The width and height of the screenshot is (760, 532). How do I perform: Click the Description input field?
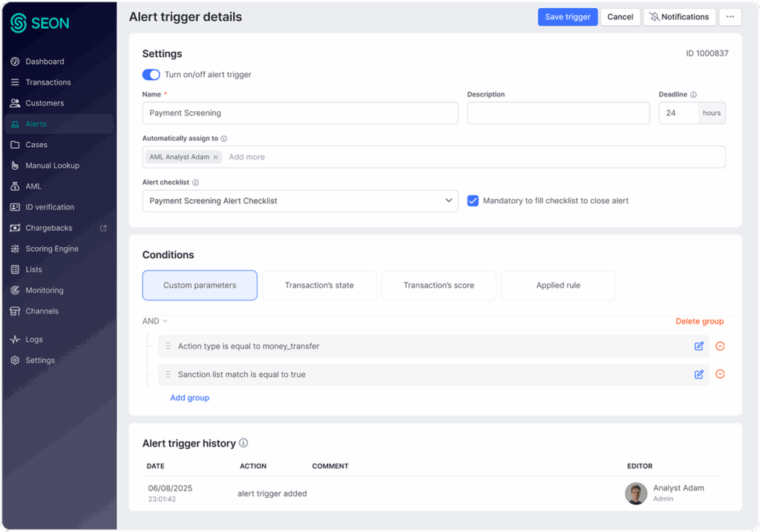click(558, 113)
